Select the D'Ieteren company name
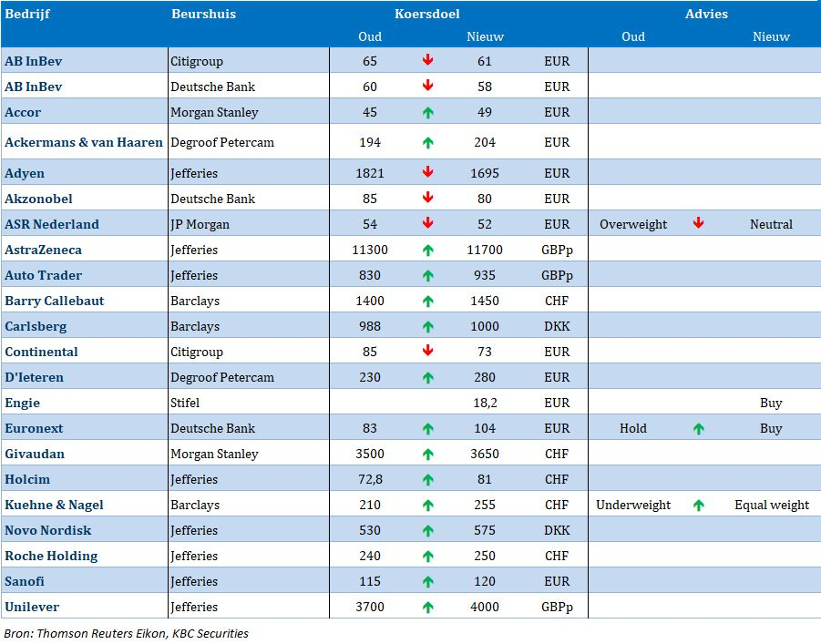 coord(34,377)
